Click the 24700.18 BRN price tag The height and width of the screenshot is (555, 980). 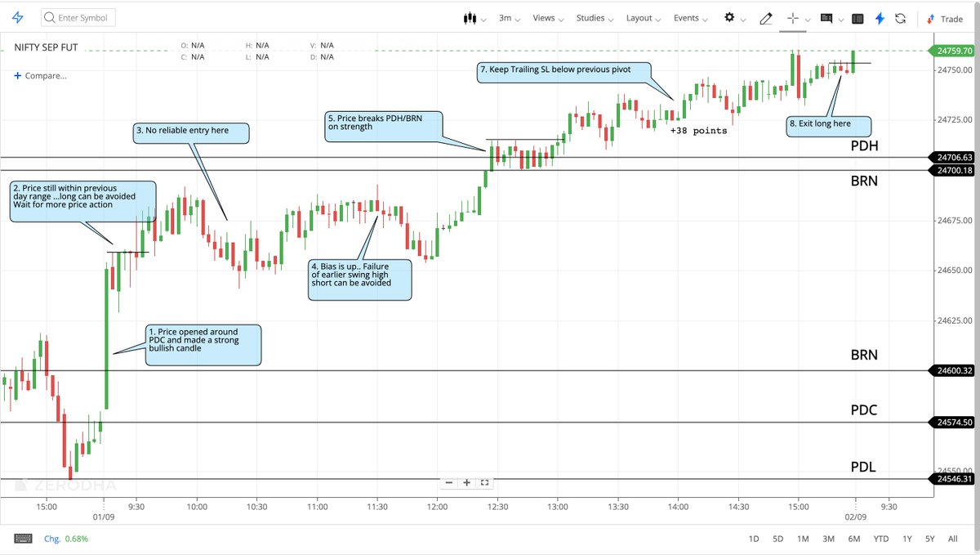[x=952, y=170]
